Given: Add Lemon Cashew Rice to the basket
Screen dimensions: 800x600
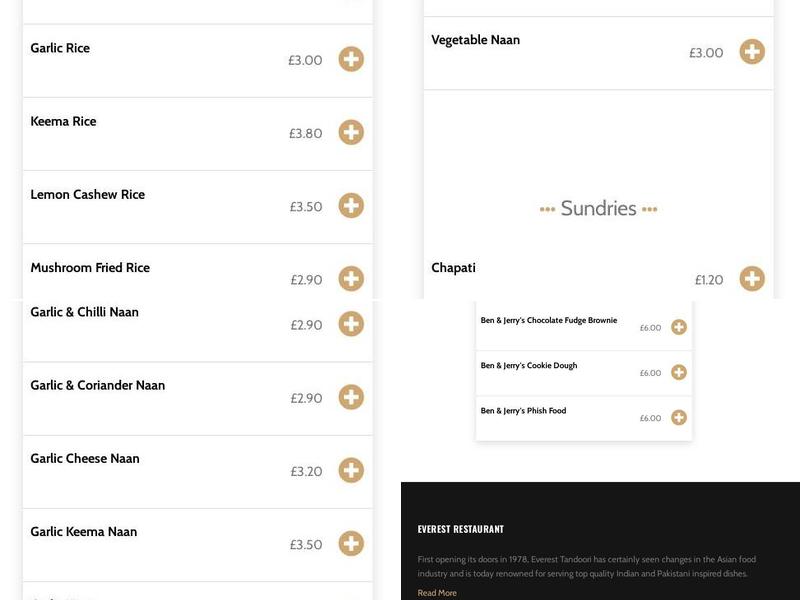Looking at the screenshot, I should tap(350, 206).
